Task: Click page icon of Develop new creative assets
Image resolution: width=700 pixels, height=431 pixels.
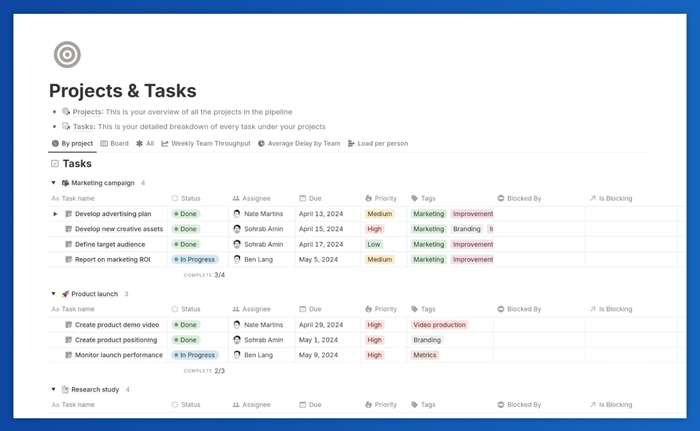Action: [x=68, y=229]
